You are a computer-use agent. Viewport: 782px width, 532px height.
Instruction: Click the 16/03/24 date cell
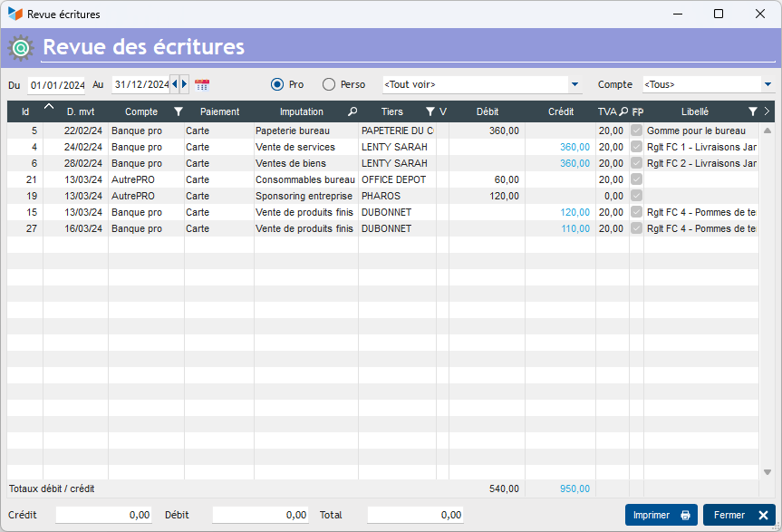click(76, 228)
